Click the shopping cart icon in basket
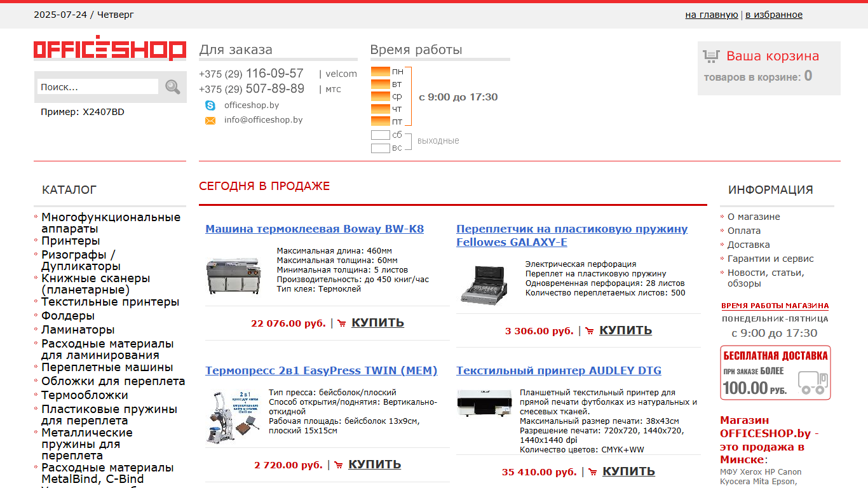 point(712,56)
